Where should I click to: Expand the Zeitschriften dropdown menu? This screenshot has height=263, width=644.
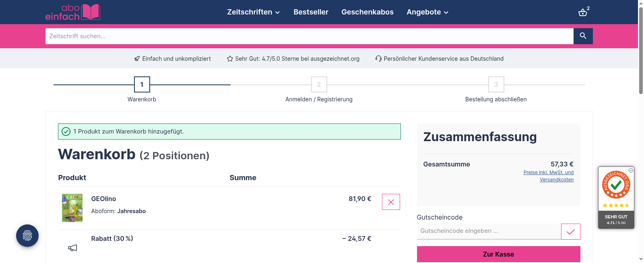[x=253, y=12]
